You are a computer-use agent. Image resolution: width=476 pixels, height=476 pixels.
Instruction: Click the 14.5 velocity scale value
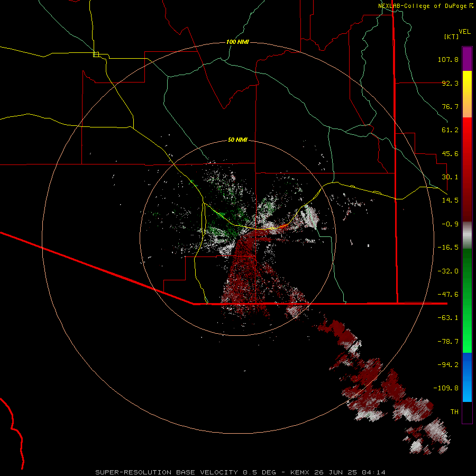tap(450, 200)
